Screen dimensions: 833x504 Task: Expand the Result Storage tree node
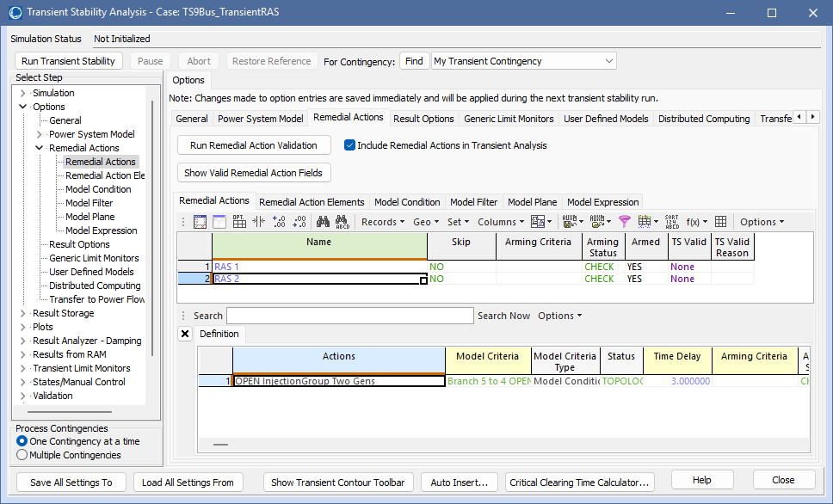(23, 313)
